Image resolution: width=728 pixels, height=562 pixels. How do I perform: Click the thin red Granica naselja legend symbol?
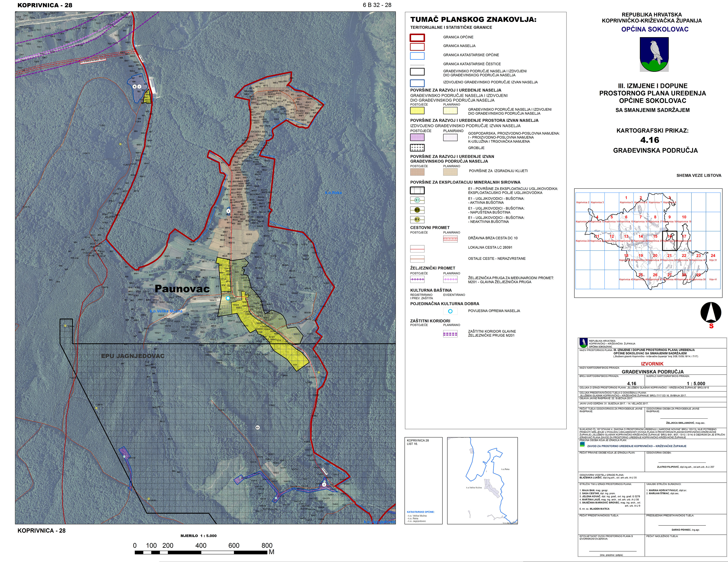417,47
